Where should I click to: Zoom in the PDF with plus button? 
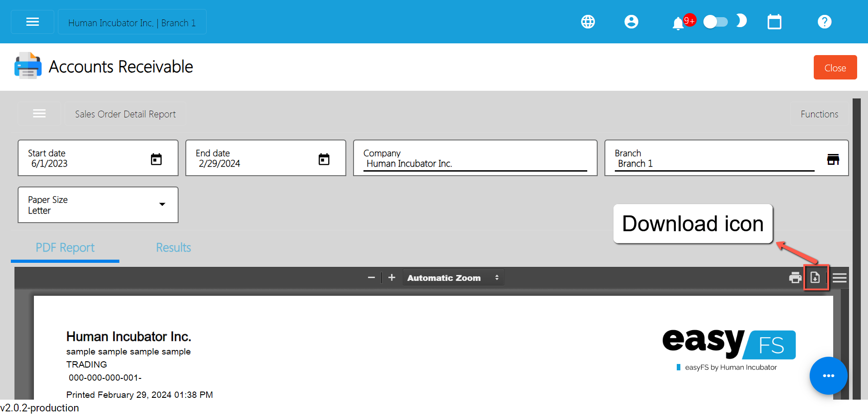pyautogui.click(x=392, y=277)
